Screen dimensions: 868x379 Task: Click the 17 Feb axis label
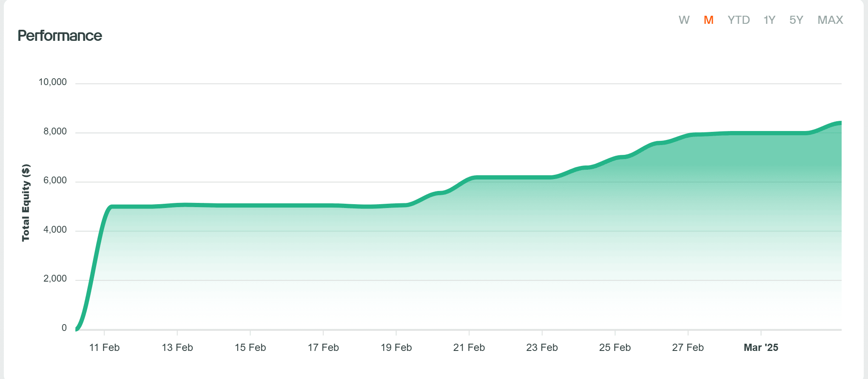(323, 348)
